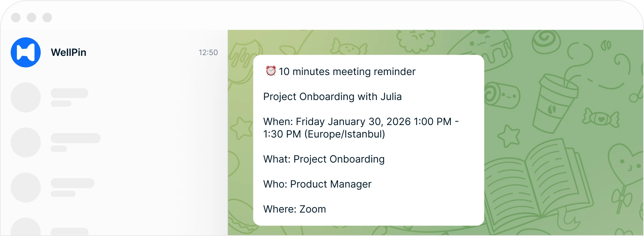Viewport: 644px width, 236px height.
Task: Click the Who: Product Manager line
Action: (x=317, y=184)
